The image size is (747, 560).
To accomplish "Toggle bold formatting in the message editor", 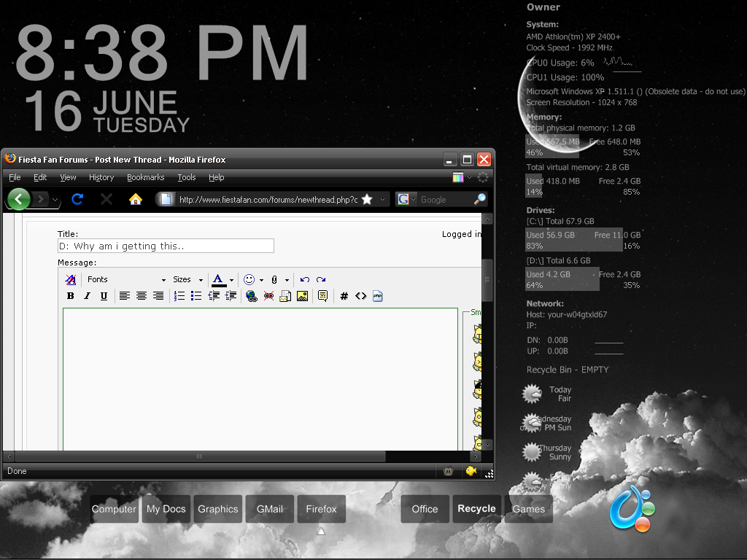I will (x=71, y=296).
